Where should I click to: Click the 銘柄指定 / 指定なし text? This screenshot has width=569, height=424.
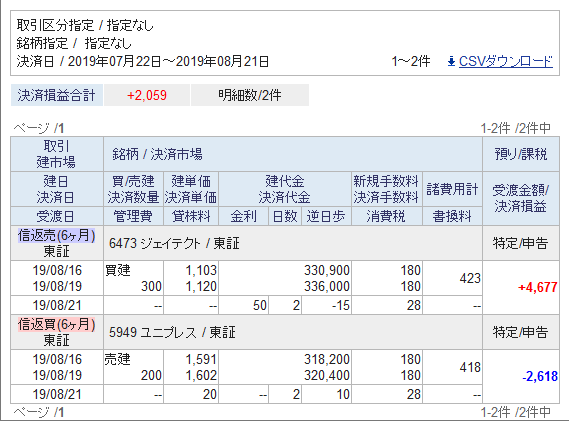click(74, 44)
